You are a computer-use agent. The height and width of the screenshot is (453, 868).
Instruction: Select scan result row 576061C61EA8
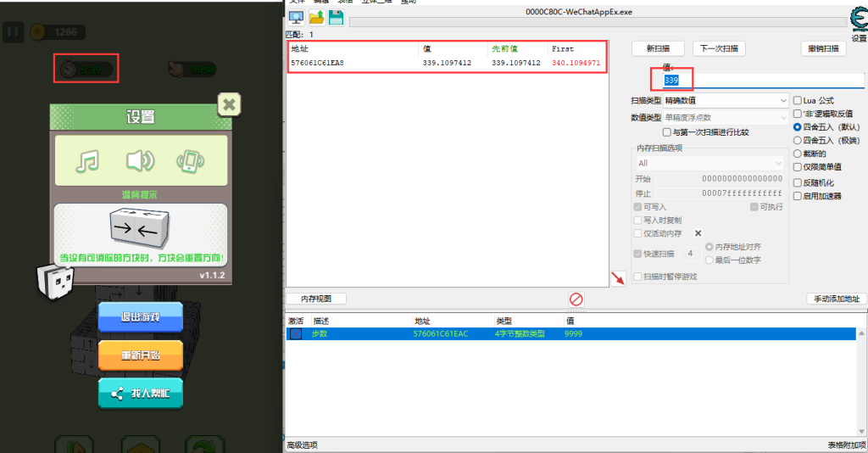pyautogui.click(x=448, y=63)
